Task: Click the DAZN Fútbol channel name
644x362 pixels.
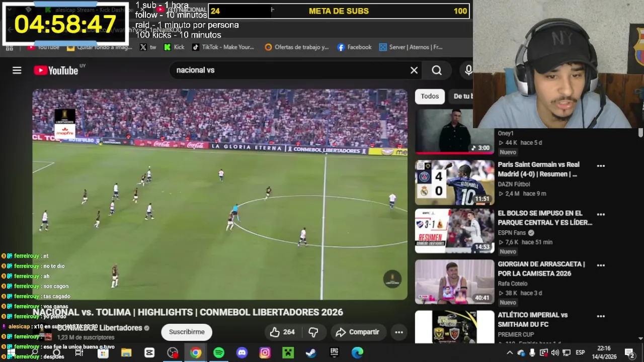Action: 514,184
